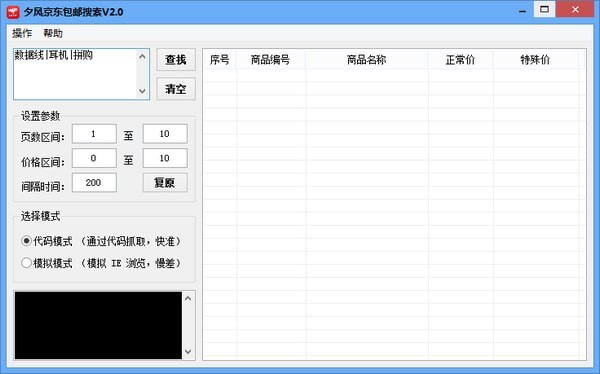Click the 价格区间 label text
This screenshot has height=374, width=600.
coord(42,162)
